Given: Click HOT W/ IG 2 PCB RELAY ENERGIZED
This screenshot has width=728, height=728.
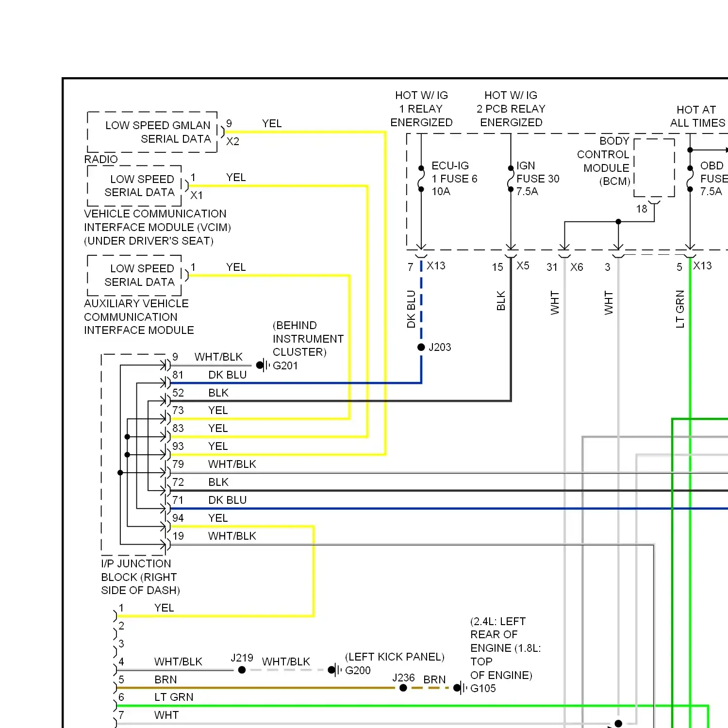Looking at the screenshot, I should pos(511,109).
